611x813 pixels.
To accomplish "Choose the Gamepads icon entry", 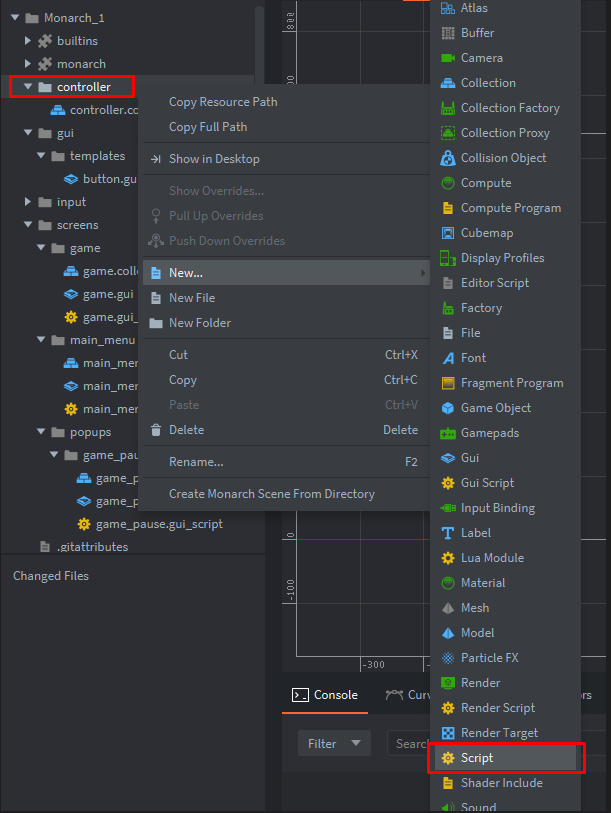I will [x=447, y=433].
